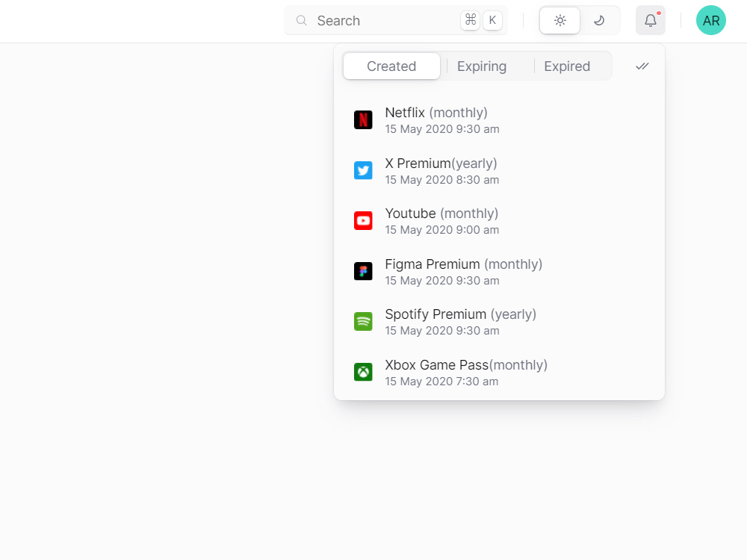Click the K shortcut key badge
The height and width of the screenshot is (560, 747).
coord(492,20)
